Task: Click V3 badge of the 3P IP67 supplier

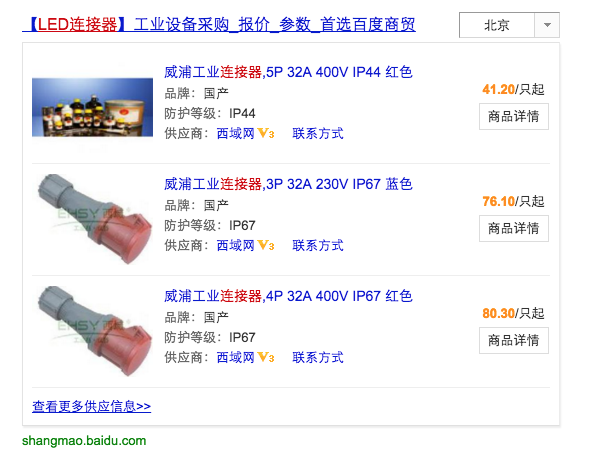Action: (266, 245)
